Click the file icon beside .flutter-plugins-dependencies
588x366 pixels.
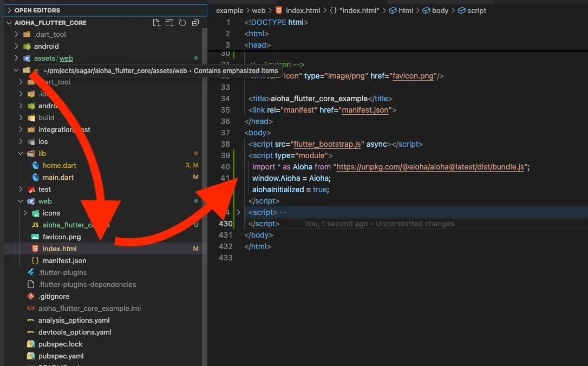coord(31,285)
